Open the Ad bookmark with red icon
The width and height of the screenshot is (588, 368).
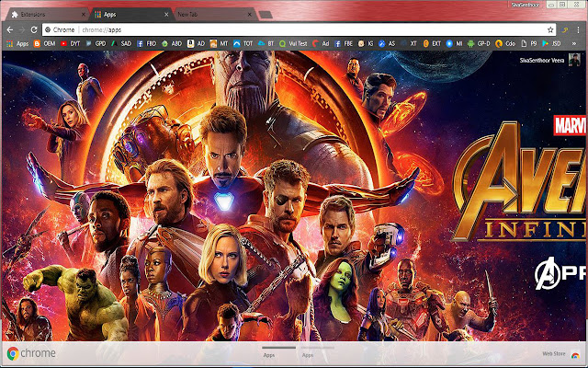321,43
